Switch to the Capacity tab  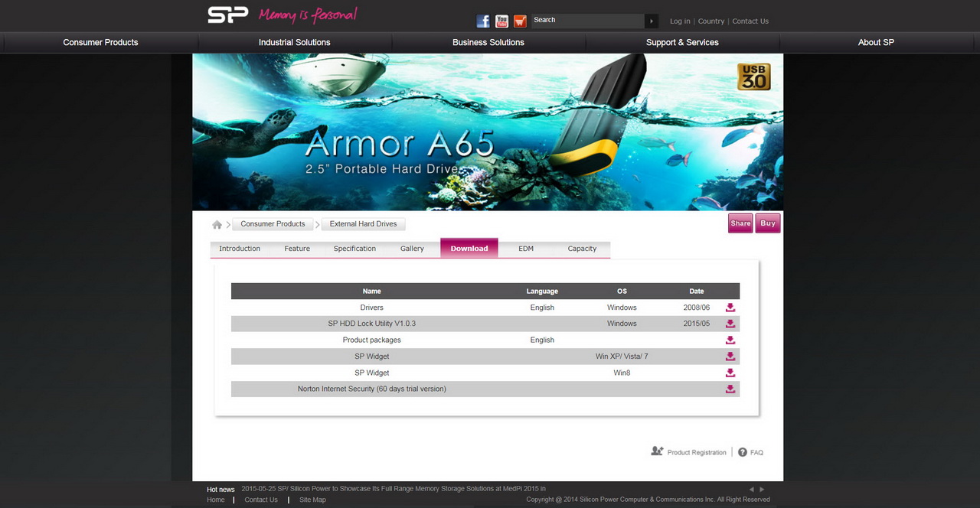[x=582, y=249]
